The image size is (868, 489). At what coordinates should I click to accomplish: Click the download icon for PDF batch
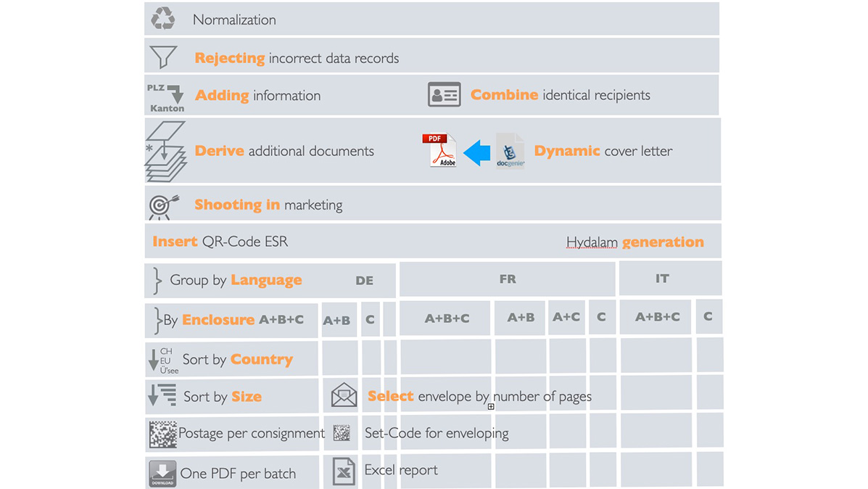tap(162, 473)
